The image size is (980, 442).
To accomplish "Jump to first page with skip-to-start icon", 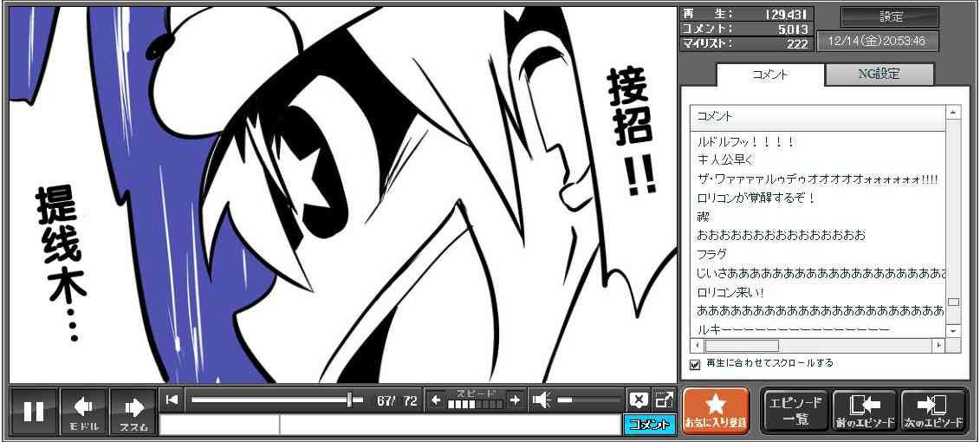I will (x=172, y=400).
